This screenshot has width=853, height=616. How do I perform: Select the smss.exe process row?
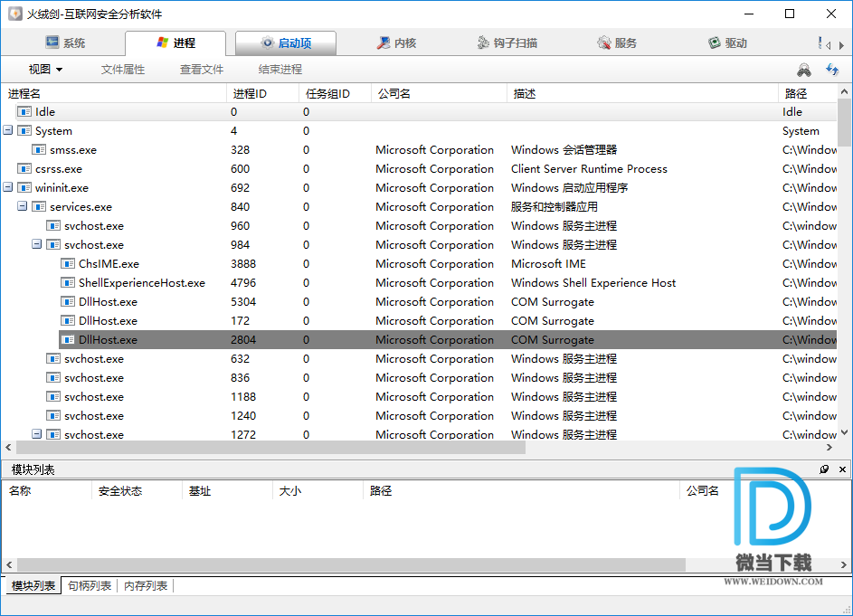[73, 150]
